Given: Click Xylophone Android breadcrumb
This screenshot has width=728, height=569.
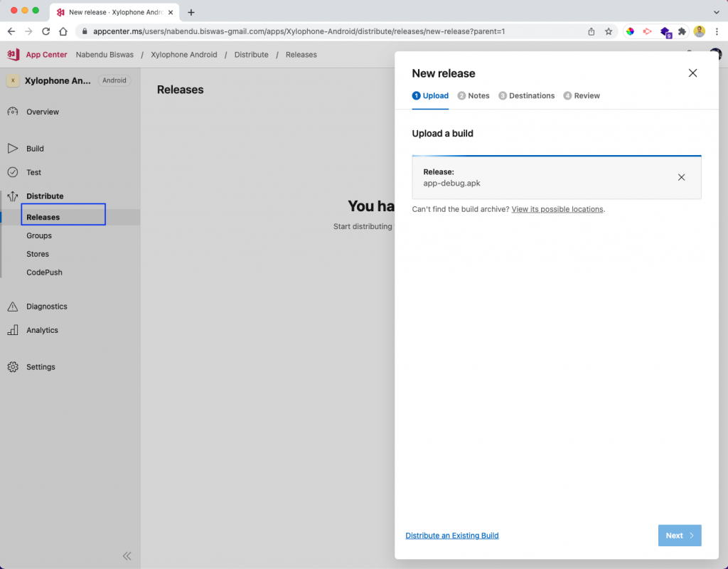Looking at the screenshot, I should (184, 54).
